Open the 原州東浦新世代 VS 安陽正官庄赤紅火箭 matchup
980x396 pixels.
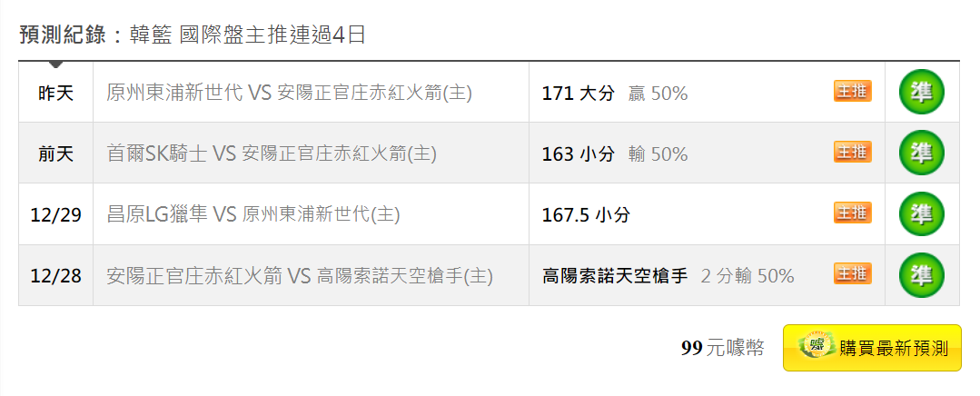click(x=289, y=93)
